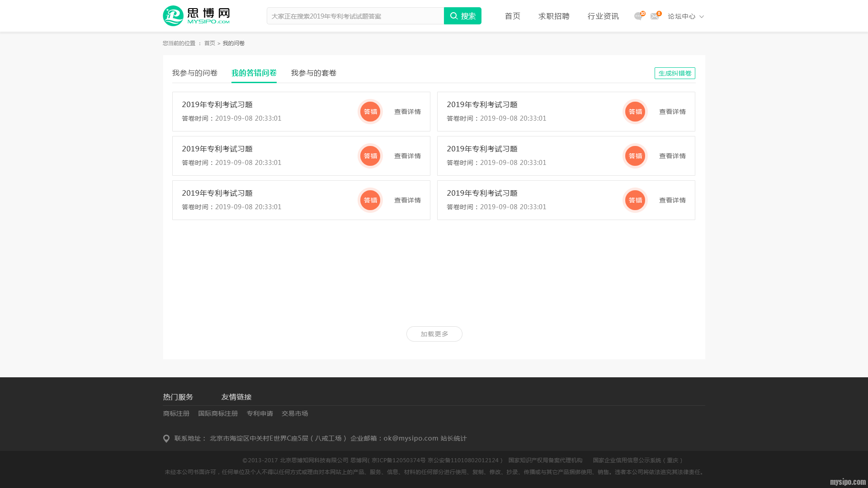The height and width of the screenshot is (488, 868).
Task: Click 答错 badge on middle-right quiz card
Action: tap(635, 156)
